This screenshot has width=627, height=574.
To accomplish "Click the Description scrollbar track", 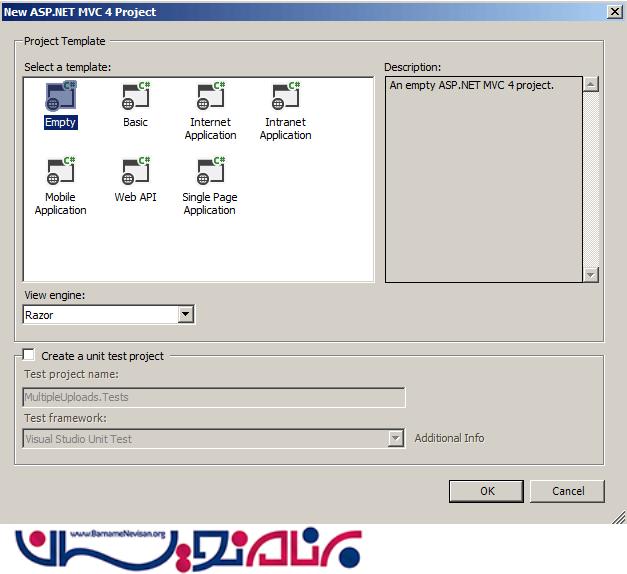I will coord(591,180).
